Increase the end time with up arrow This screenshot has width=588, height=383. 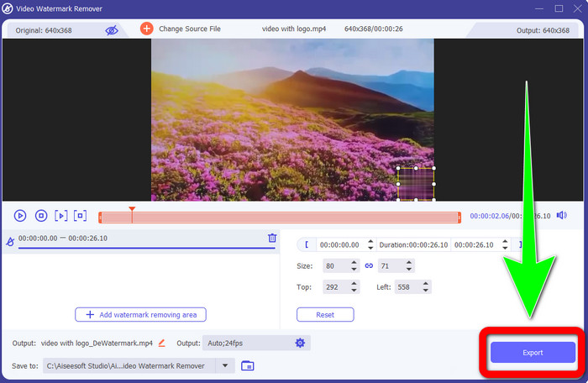(x=505, y=242)
